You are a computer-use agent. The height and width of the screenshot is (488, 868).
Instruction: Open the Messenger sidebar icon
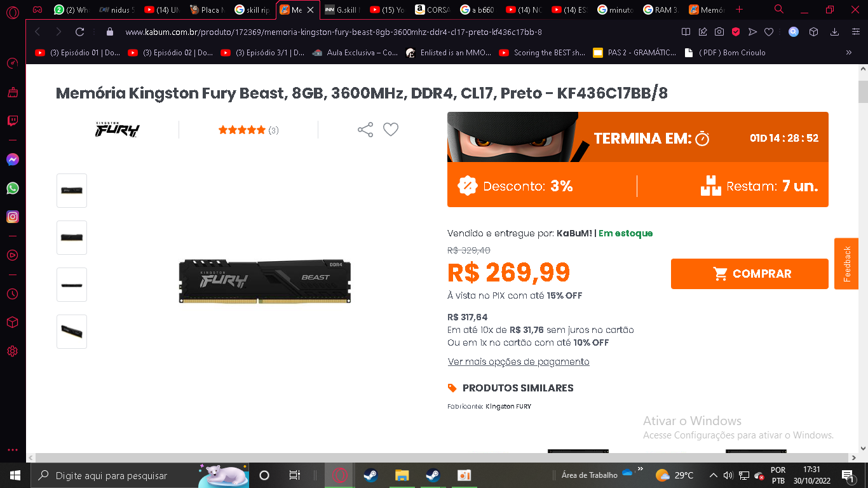pyautogui.click(x=13, y=160)
